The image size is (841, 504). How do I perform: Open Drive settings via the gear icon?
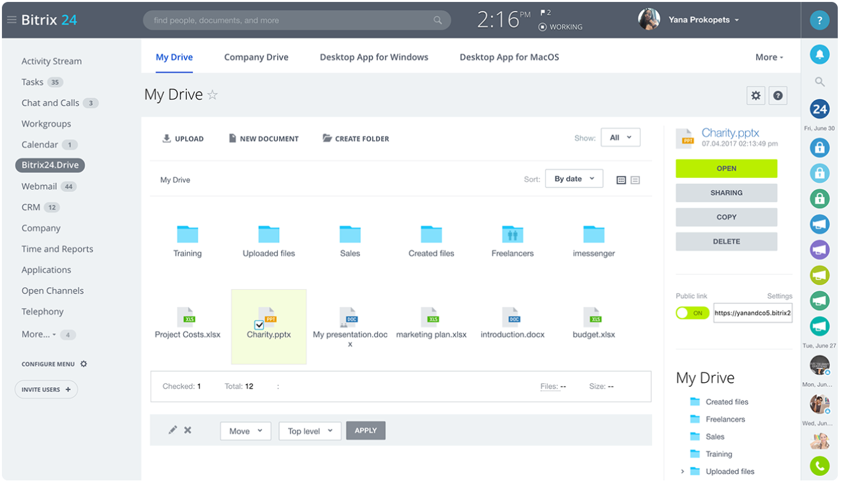pyautogui.click(x=755, y=95)
